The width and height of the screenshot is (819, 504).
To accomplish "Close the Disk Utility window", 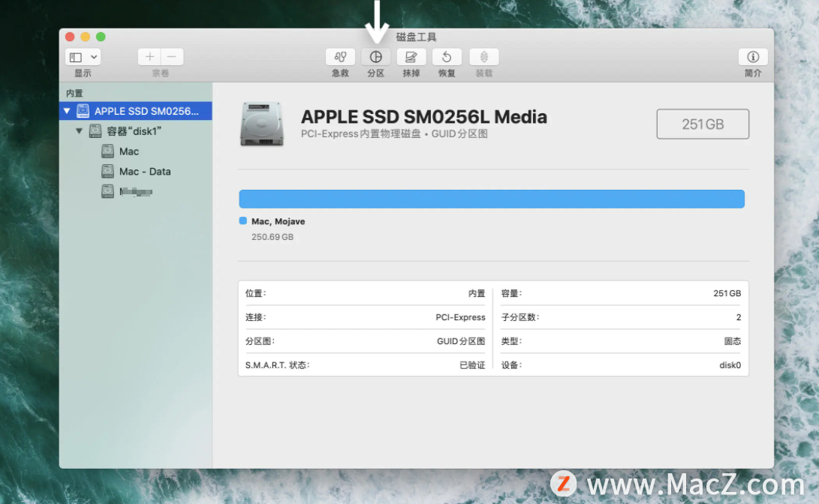I will (x=70, y=37).
